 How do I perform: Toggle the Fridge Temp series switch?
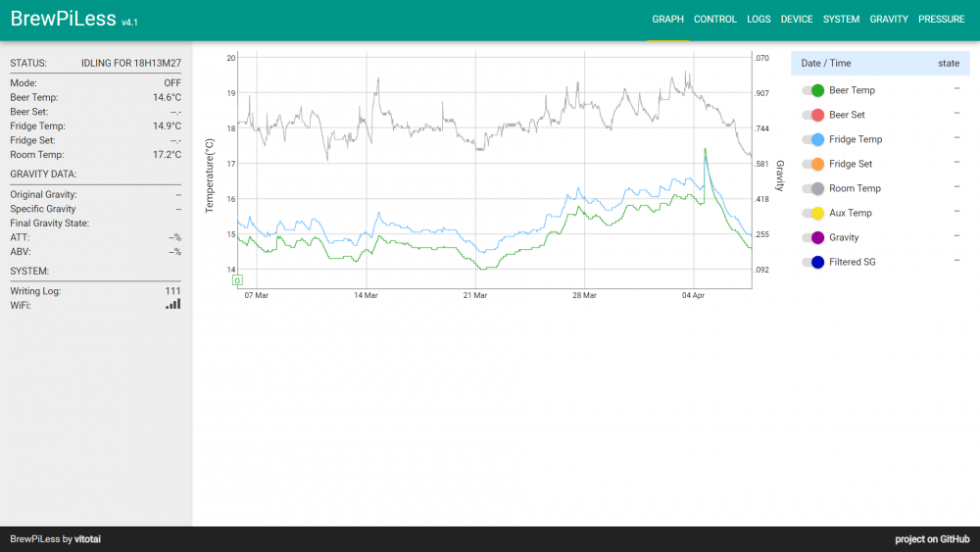tap(812, 139)
